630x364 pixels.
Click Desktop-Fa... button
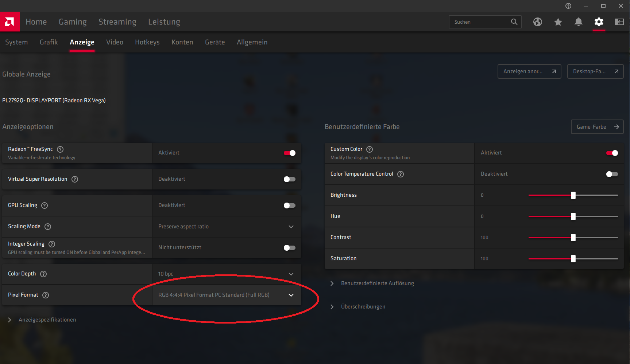pyautogui.click(x=595, y=71)
